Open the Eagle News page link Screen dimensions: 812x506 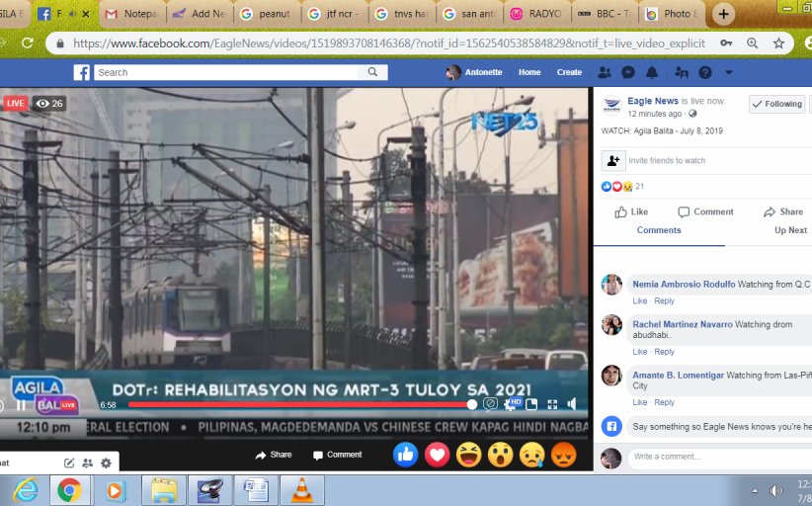point(654,101)
